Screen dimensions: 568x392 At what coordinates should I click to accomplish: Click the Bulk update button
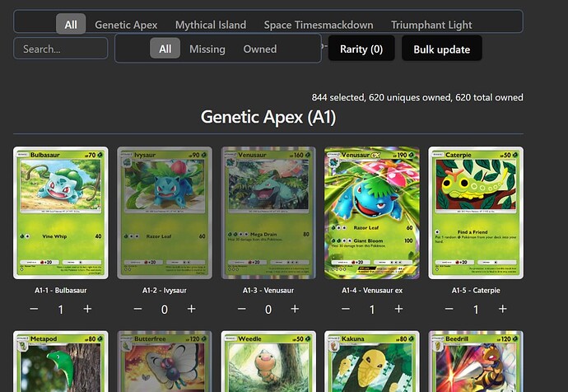441,49
